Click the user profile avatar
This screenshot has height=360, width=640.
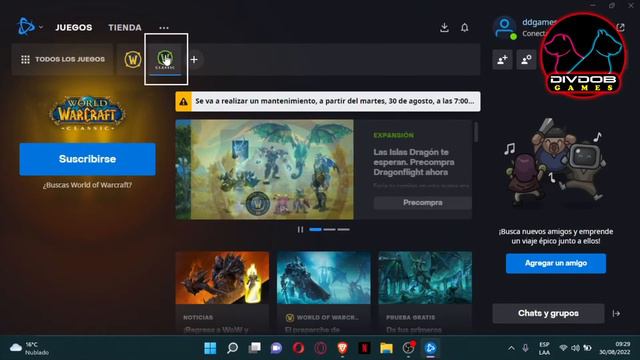tap(504, 27)
